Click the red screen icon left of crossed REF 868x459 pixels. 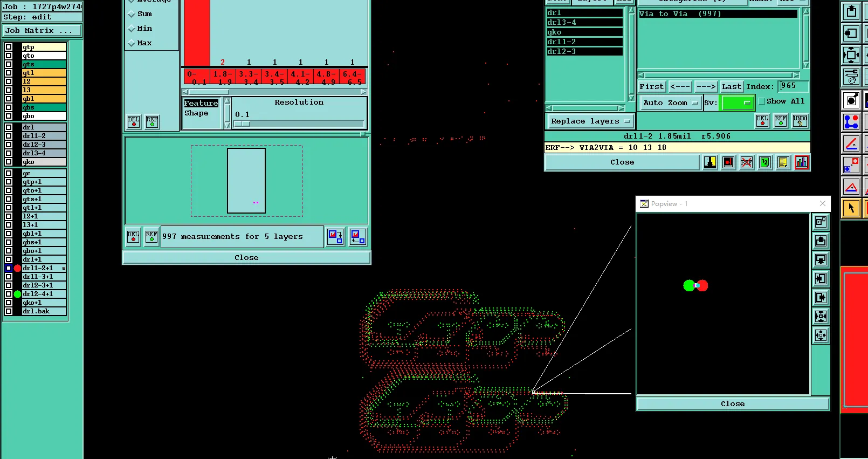tap(728, 162)
